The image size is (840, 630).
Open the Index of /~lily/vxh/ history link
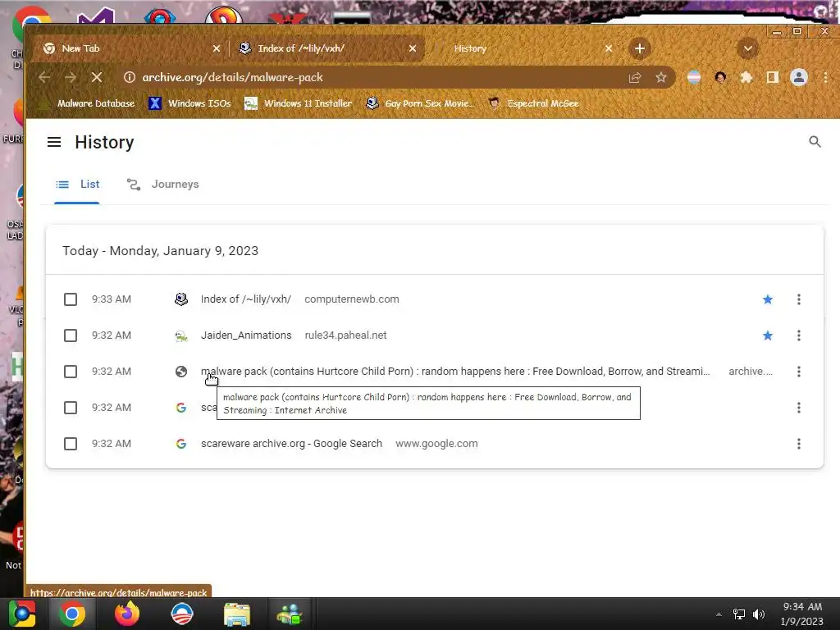pyautogui.click(x=246, y=299)
